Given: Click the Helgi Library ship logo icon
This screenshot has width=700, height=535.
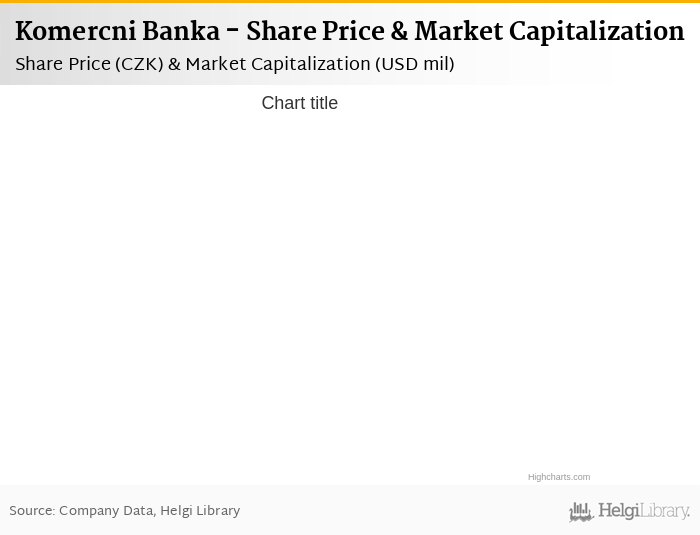Looking at the screenshot, I should [x=581, y=512].
